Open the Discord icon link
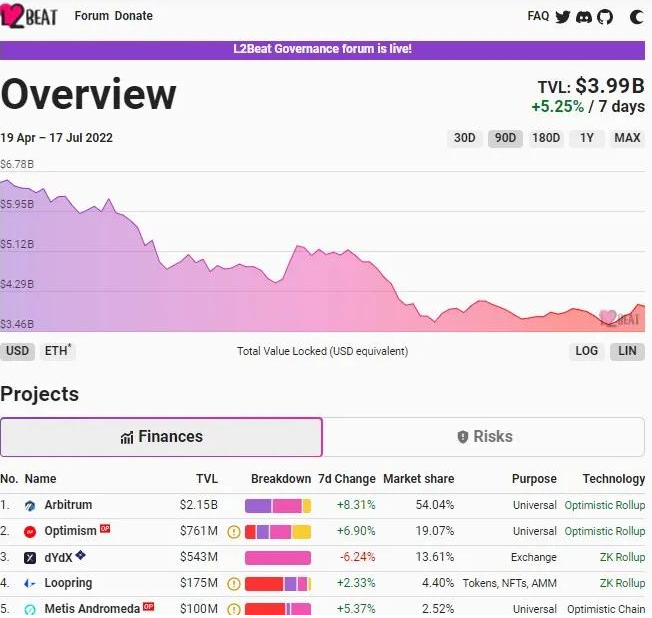Screen dimensions: 652x618 584,17
